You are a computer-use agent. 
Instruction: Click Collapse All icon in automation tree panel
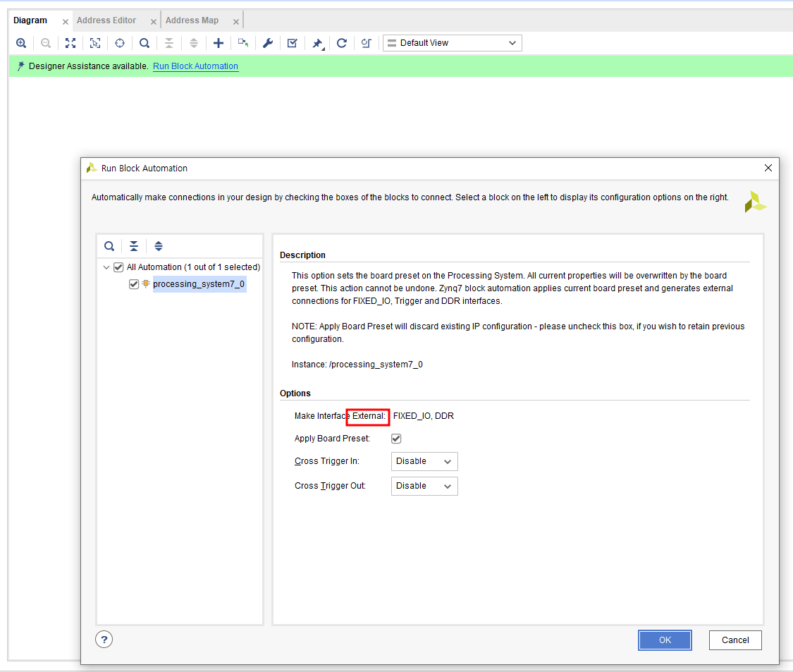(x=134, y=246)
